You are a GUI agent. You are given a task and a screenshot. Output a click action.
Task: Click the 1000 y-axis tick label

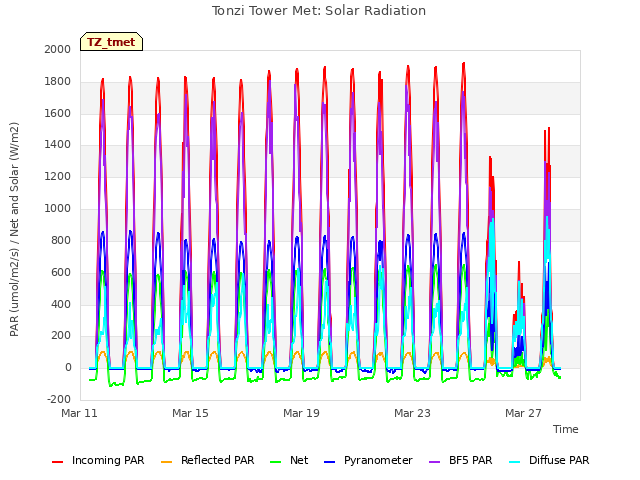(58, 208)
